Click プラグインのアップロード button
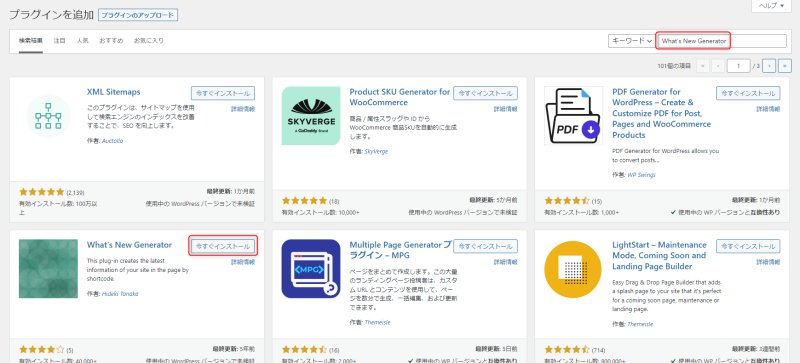This screenshot has height=363, width=800. (x=138, y=15)
